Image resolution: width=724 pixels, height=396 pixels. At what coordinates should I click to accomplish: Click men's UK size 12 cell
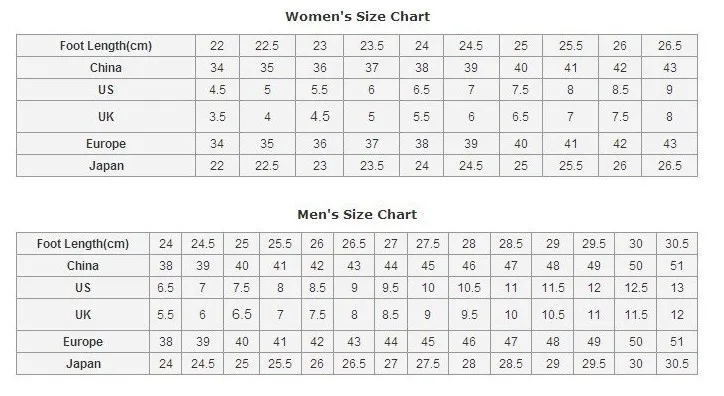click(677, 315)
